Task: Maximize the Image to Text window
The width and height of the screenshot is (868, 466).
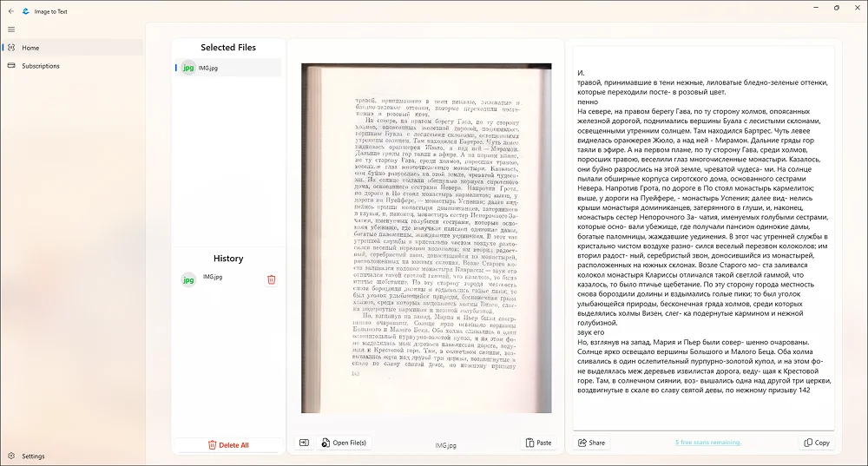Action: click(837, 8)
